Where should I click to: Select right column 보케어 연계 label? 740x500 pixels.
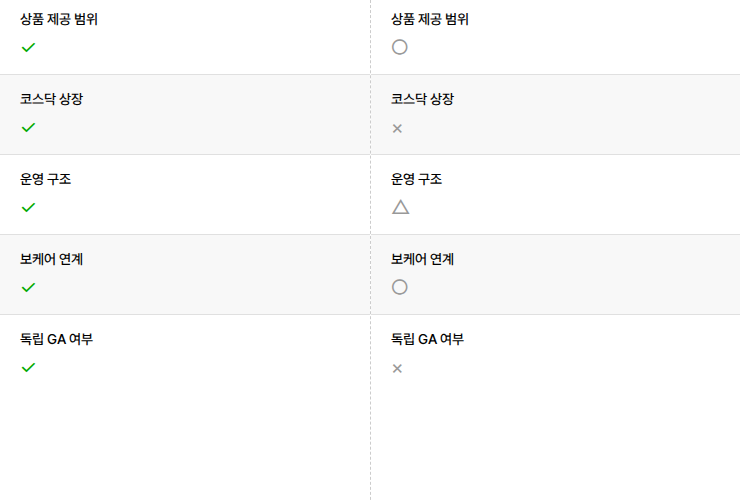click(422, 259)
